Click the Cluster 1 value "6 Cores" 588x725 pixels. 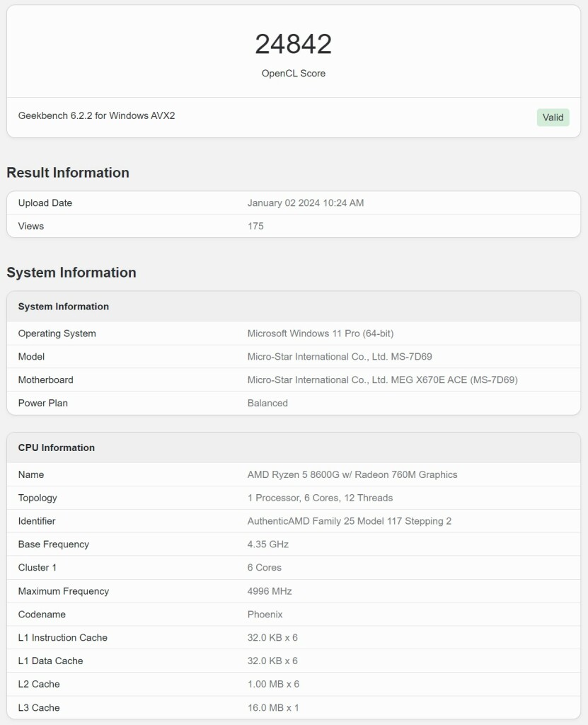coord(265,567)
